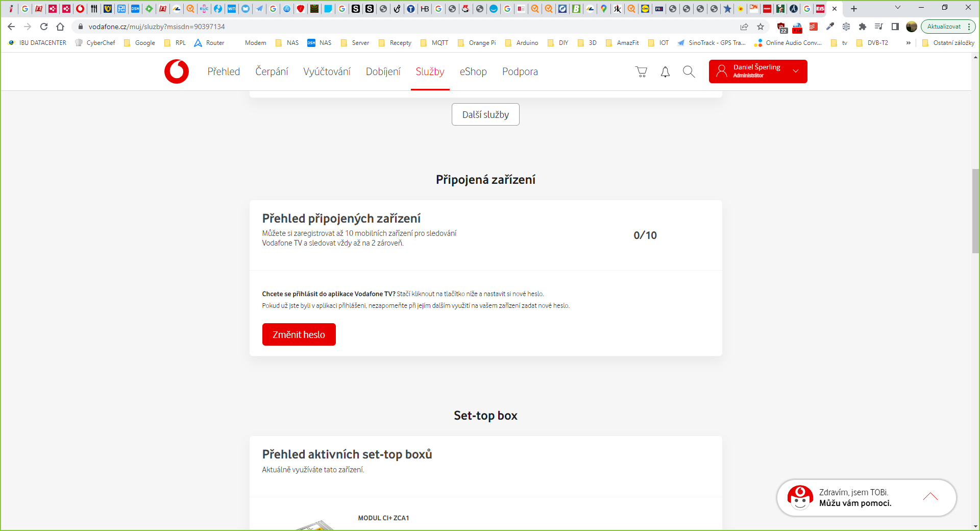This screenshot has width=980, height=531.
Task: Click the MODUL CI+ ZCA1 device label
Action: point(383,518)
